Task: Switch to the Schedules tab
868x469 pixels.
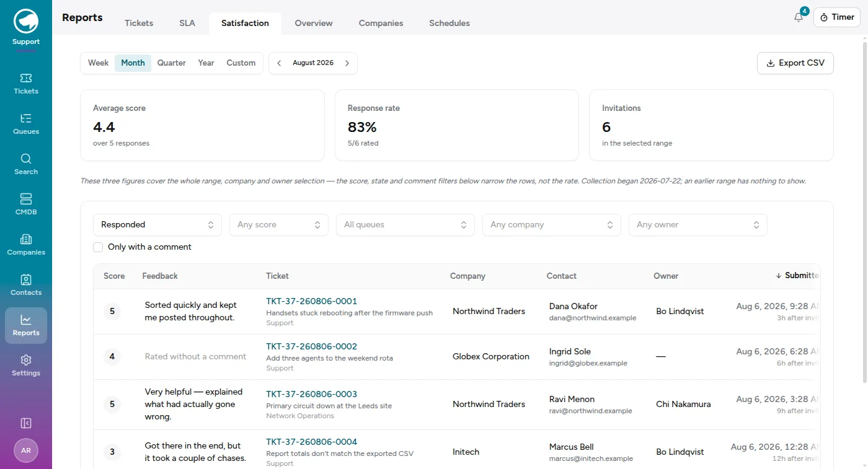Action: pos(449,24)
